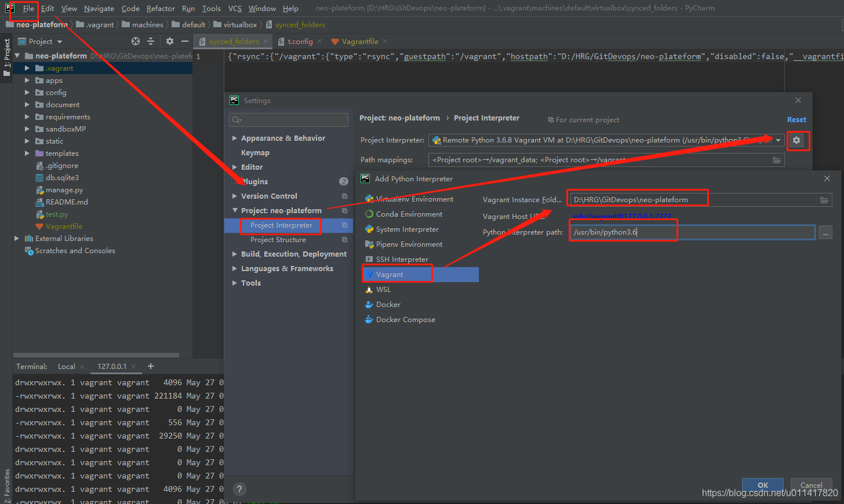
Task: Close the 127.0.0.1 terminal tab
Action: (x=133, y=366)
